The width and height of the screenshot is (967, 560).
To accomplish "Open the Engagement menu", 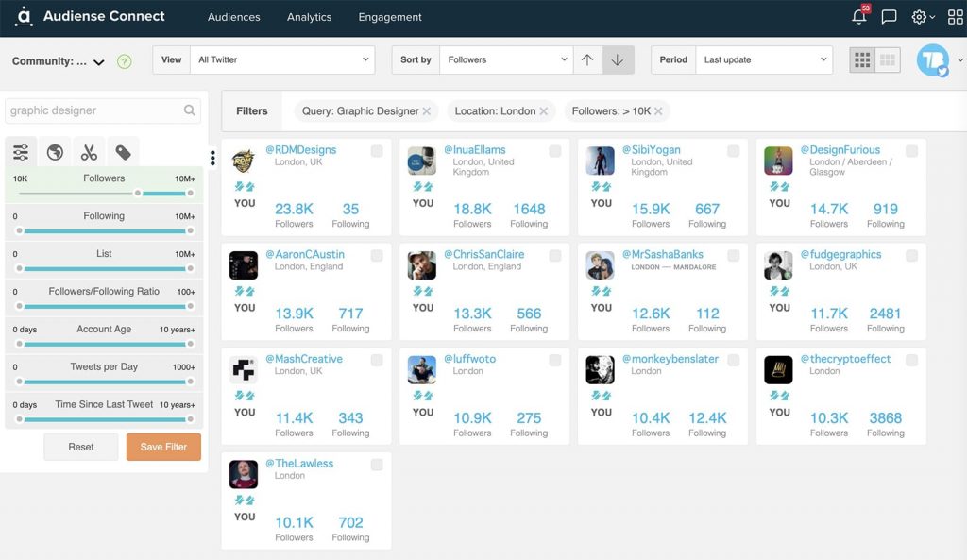I will coord(390,17).
